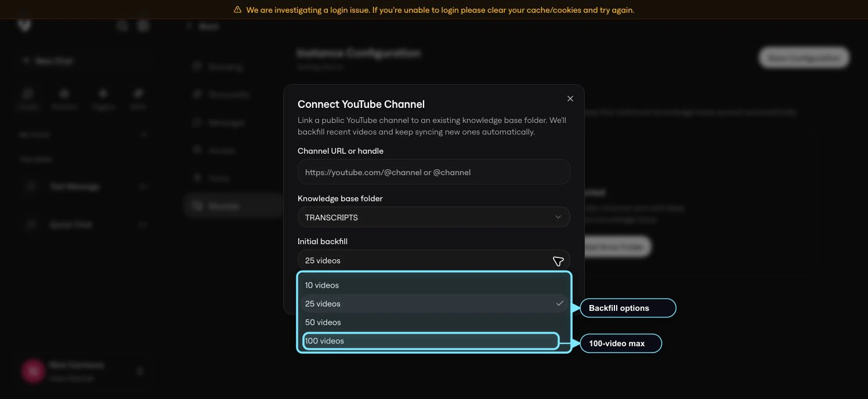This screenshot has height=399, width=868.
Task: Open the Knowledge base folder TRANSCRIPTS dropdown
Action: tap(433, 217)
